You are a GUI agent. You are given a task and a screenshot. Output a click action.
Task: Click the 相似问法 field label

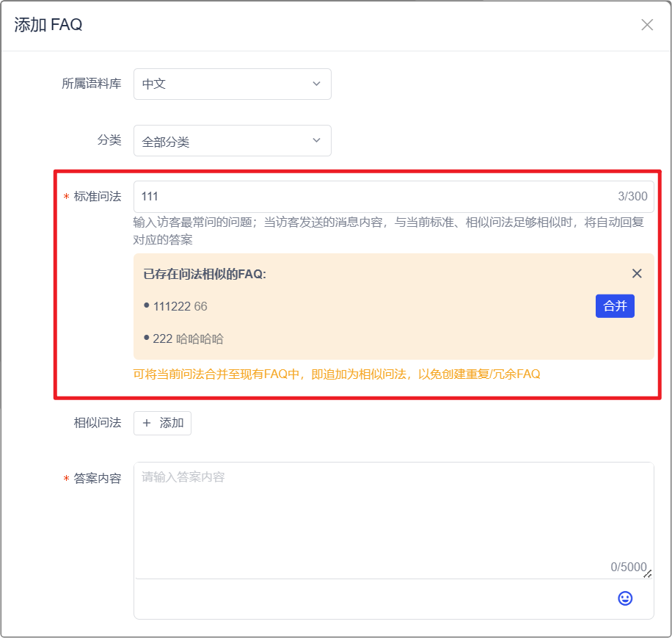coord(97,423)
